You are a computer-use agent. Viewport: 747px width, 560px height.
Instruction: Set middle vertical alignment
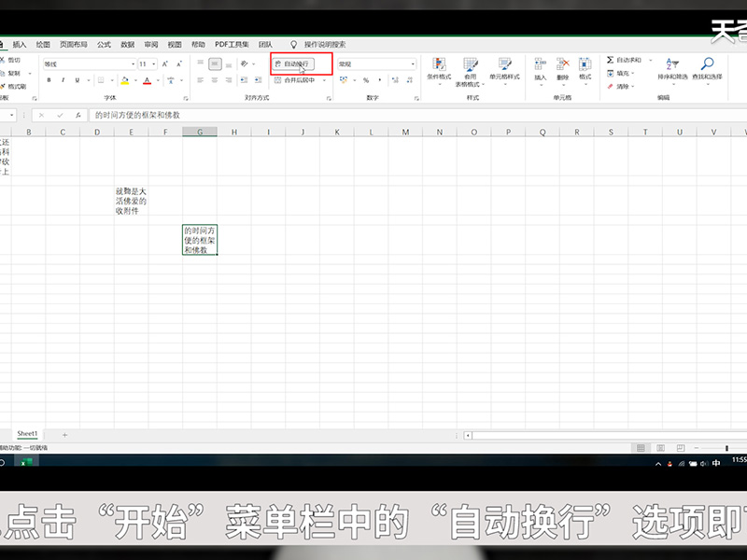pos(215,63)
